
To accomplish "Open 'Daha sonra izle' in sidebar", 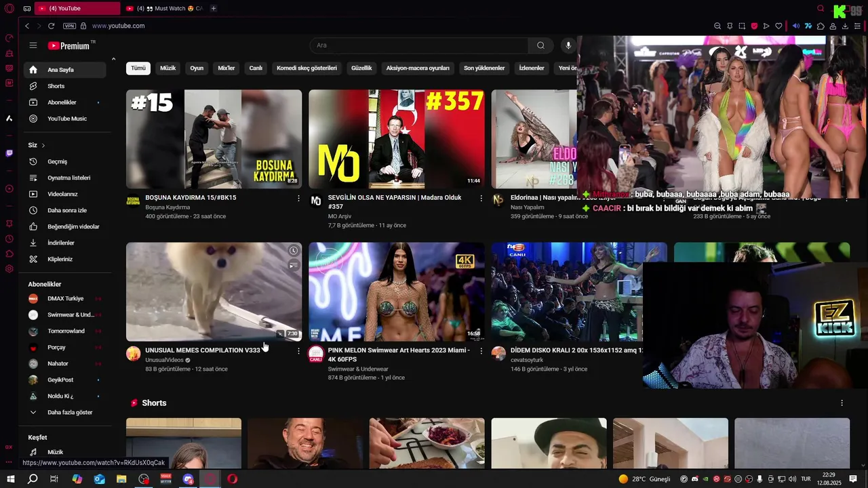I will [65, 210].
